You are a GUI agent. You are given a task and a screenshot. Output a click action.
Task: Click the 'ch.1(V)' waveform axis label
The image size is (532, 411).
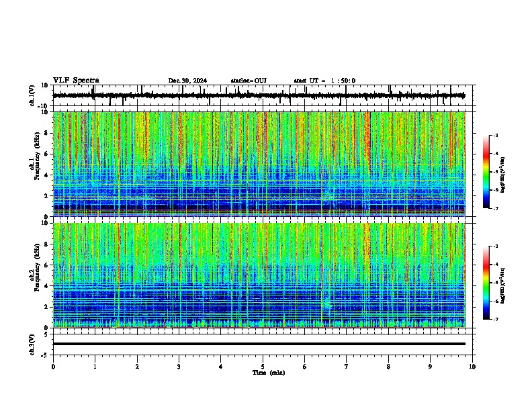32,95
